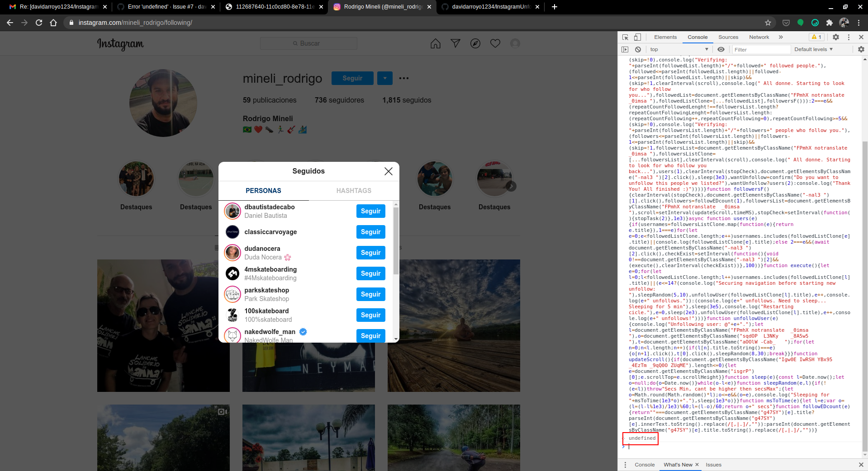Select the DevTools inspect element icon
This screenshot has width=868, height=471.
pyautogui.click(x=625, y=37)
